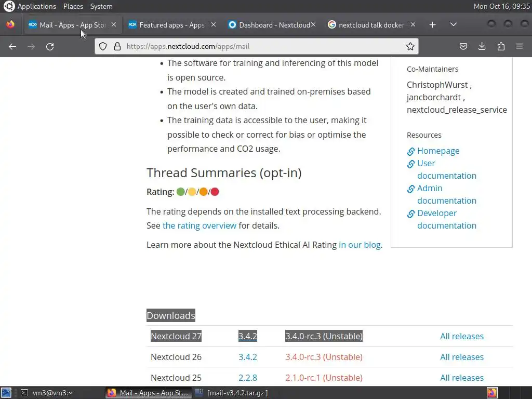Open the Homepage resource link
Viewport: 532px width, 399px height.
pos(438,151)
